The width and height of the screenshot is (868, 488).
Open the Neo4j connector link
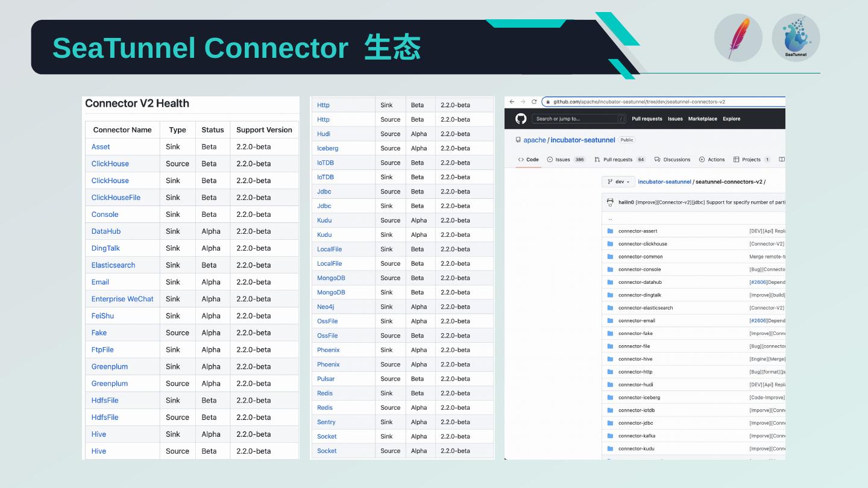(x=325, y=307)
